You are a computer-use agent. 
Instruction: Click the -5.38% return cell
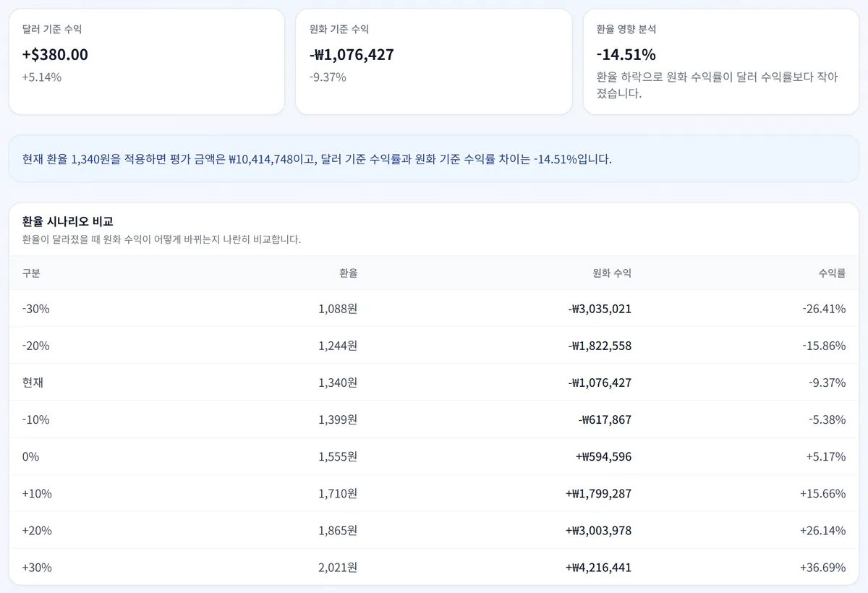pyautogui.click(x=827, y=419)
